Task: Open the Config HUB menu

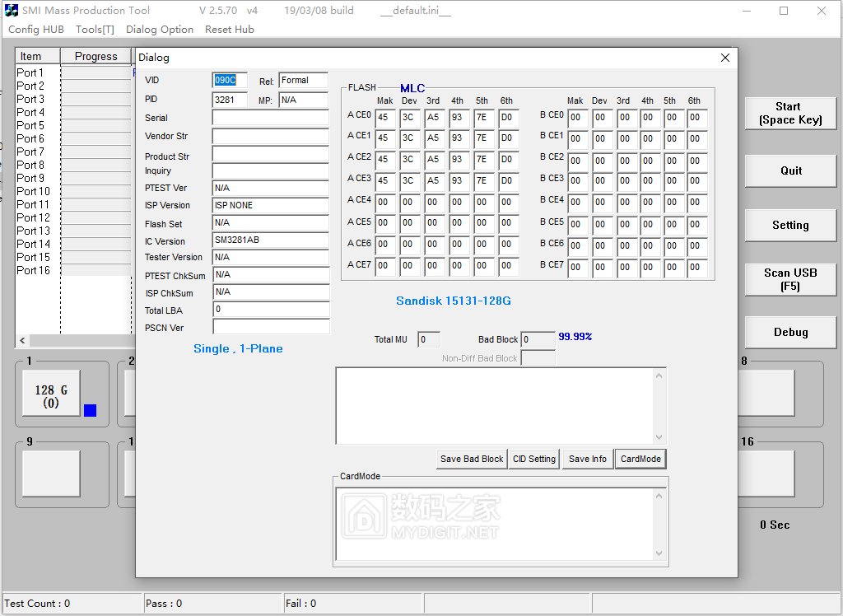Action: [36, 30]
